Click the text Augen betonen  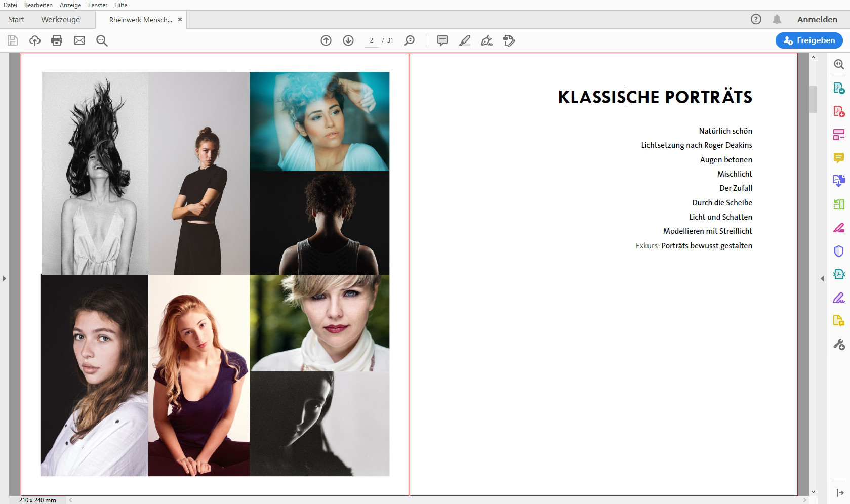point(726,160)
